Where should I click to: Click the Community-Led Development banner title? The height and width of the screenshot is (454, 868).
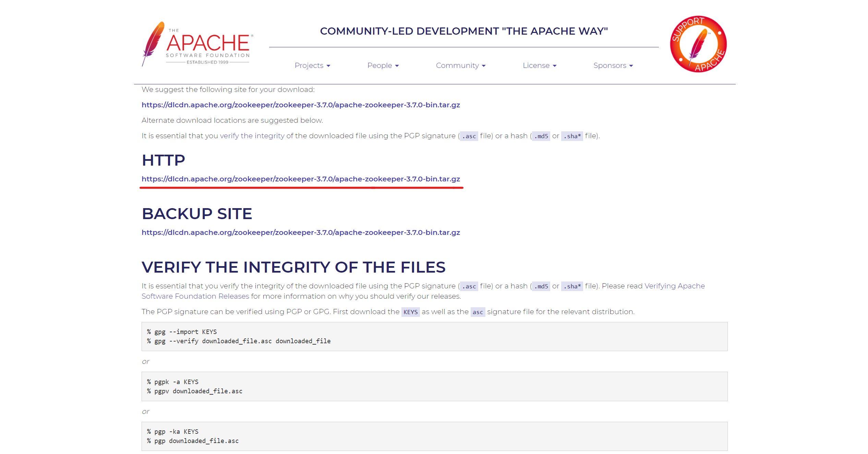463,31
